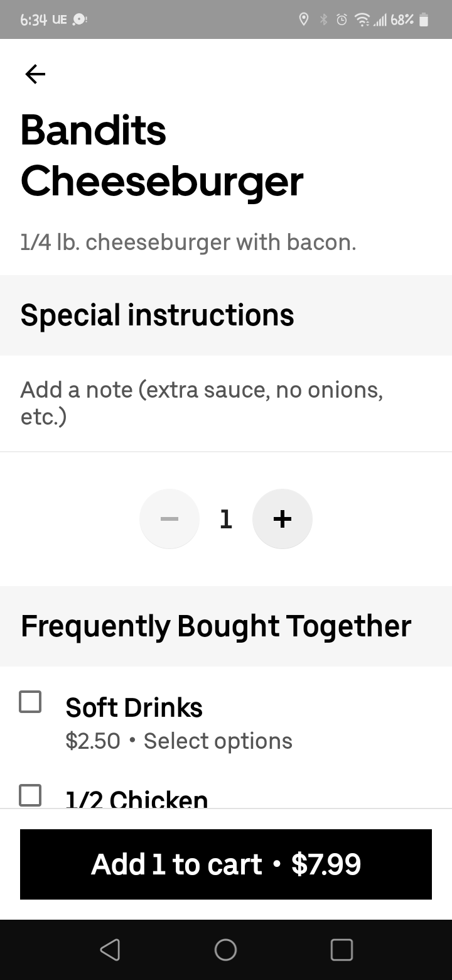Check the Soft Drinks checkbox
The image size is (452, 980).
(x=30, y=702)
